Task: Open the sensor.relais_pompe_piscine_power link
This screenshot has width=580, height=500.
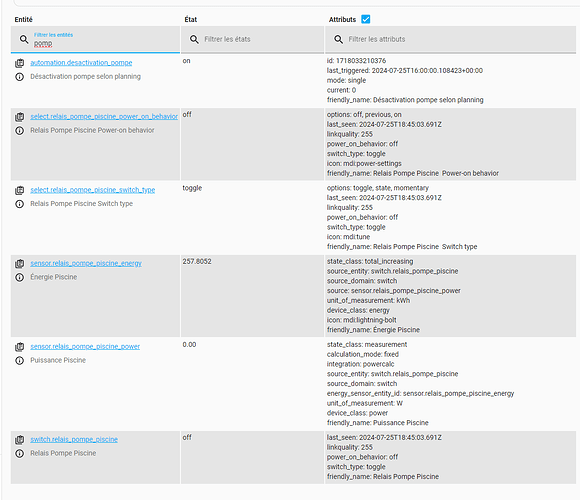Action: [85, 347]
